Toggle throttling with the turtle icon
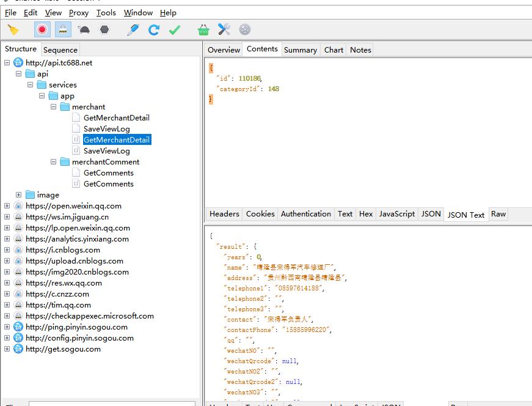The width and height of the screenshot is (532, 406). [84, 29]
